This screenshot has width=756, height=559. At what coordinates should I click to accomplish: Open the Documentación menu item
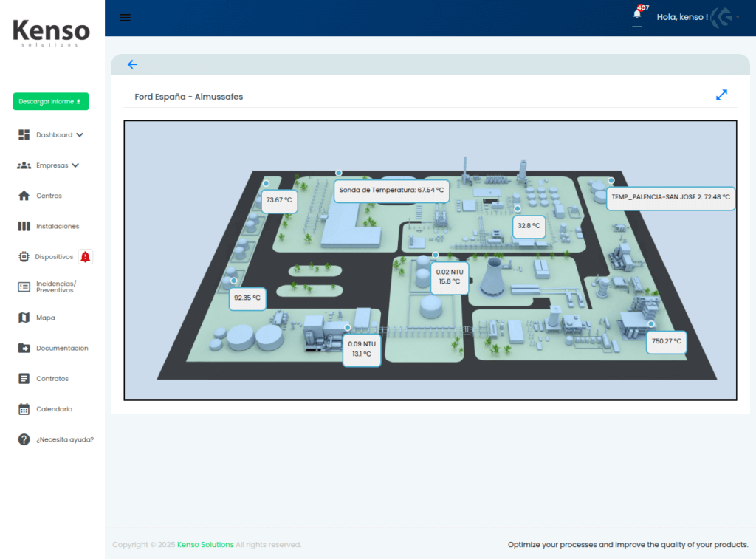(62, 348)
